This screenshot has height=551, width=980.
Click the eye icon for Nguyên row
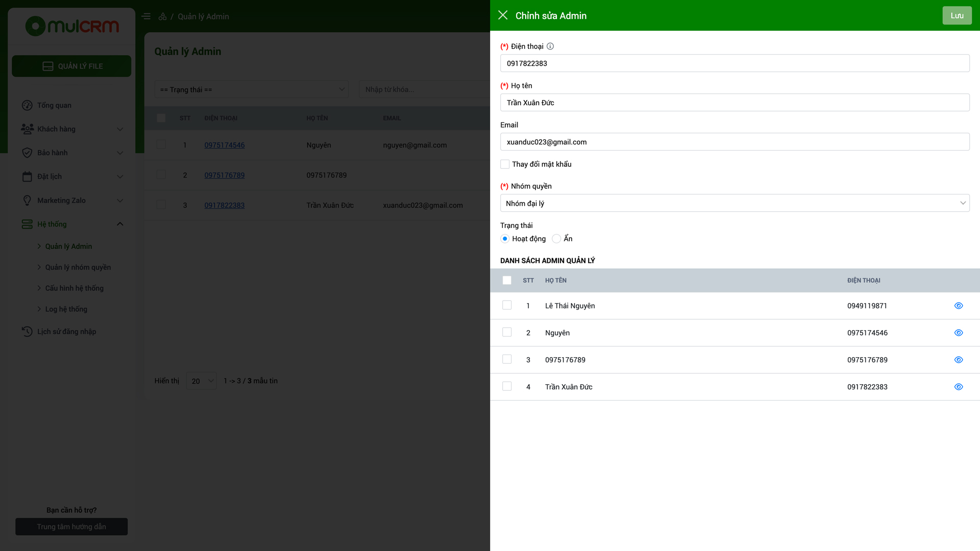point(959,333)
